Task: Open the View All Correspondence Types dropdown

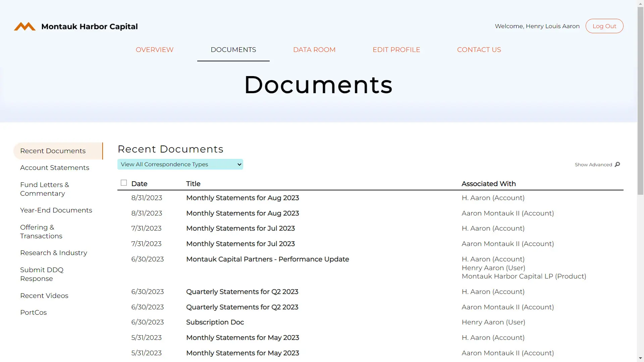Action: click(x=180, y=164)
